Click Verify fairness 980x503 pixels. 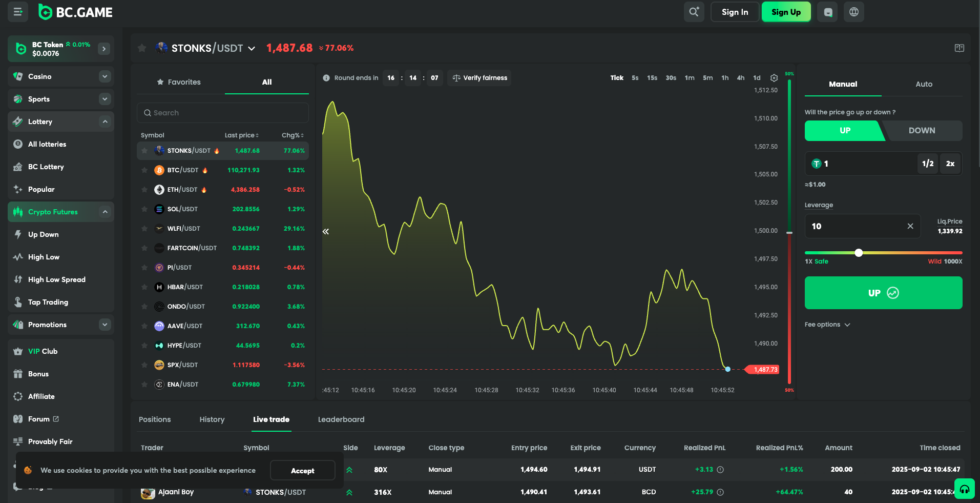coord(479,78)
